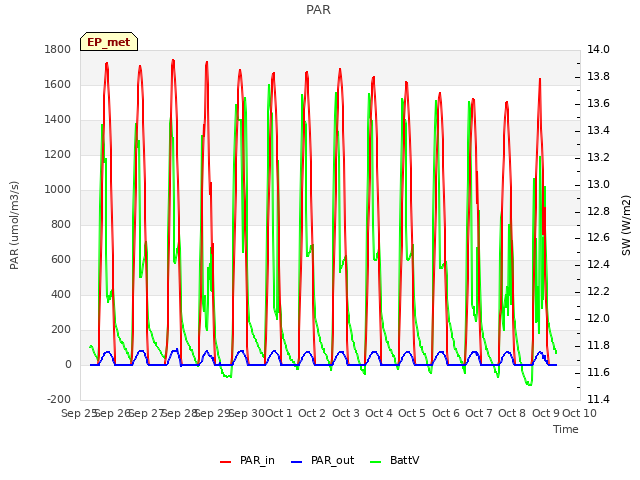Click the PAR chart title
Image resolution: width=640 pixels, height=480 pixels.
click(x=318, y=10)
